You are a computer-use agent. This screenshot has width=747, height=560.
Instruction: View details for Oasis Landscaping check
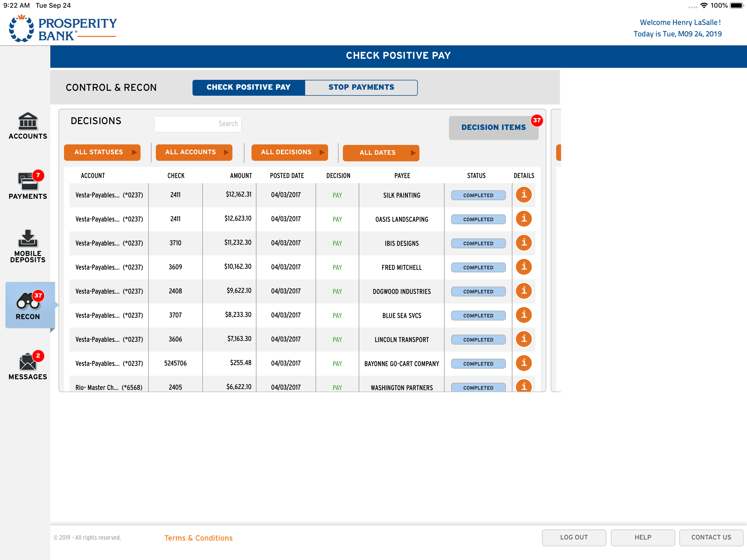[x=524, y=219]
